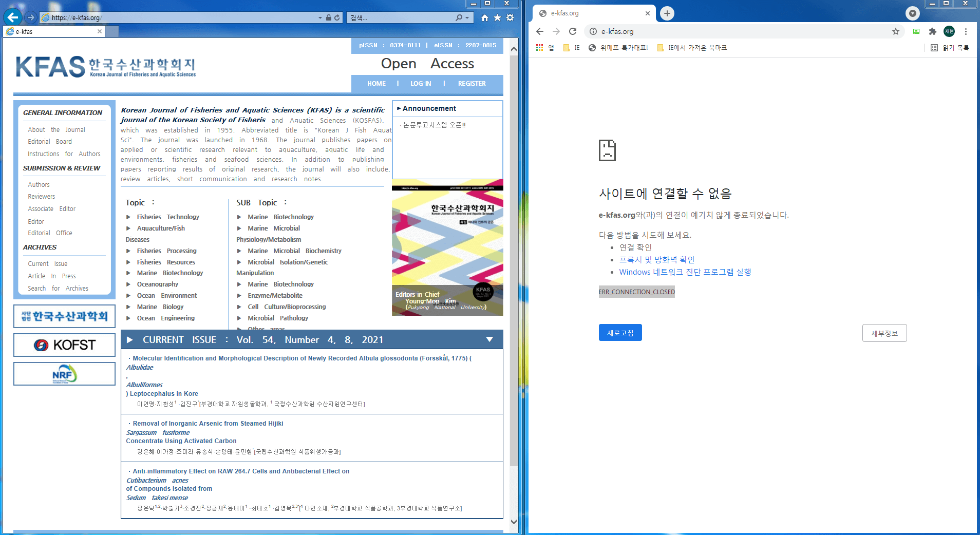Open Associate Editor link
Viewport: 980px width, 535px height.
[x=52, y=209]
